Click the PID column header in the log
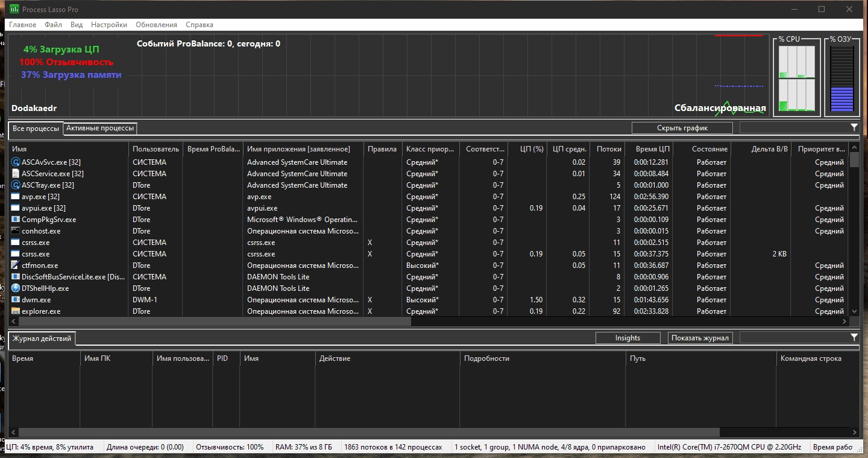Viewport: 868px width, 458px height. pyautogui.click(x=226, y=358)
